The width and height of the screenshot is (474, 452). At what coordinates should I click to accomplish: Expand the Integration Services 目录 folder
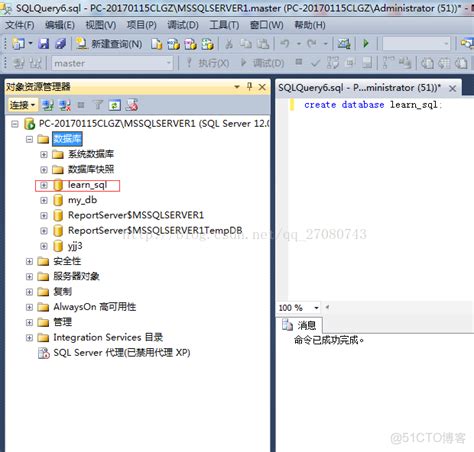[29, 338]
